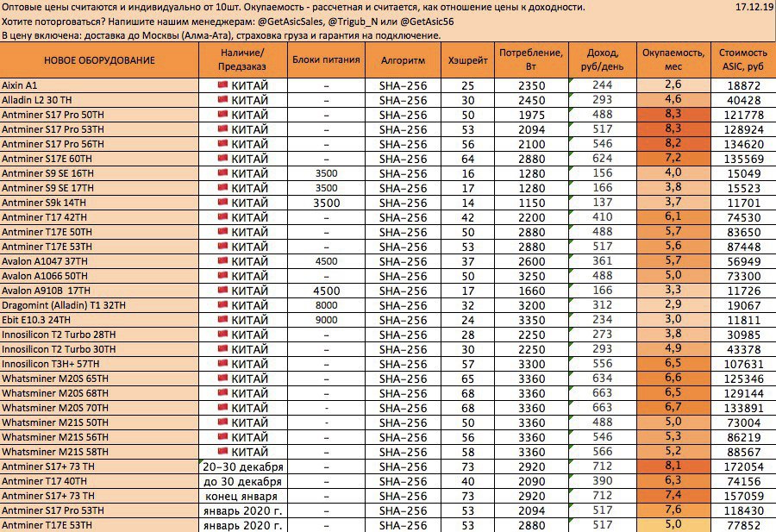The width and height of the screenshot is (776, 532).
Task: Click the China flag in Antminer S17E 60TH row
Action: [x=222, y=158]
